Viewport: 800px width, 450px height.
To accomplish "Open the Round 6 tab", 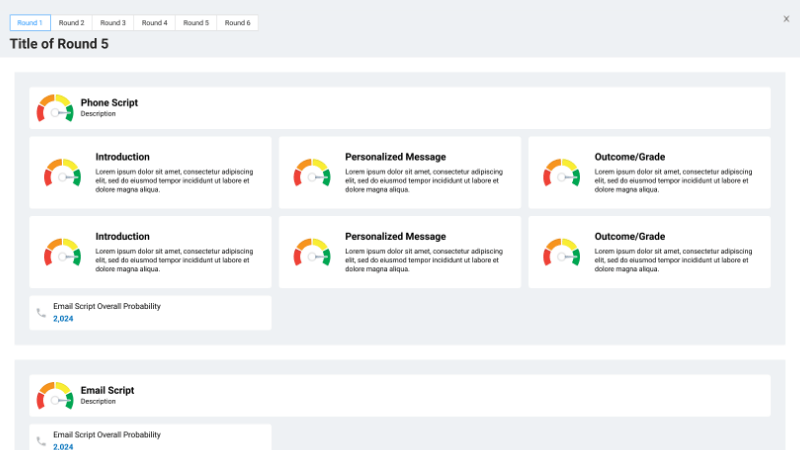I will (237, 22).
